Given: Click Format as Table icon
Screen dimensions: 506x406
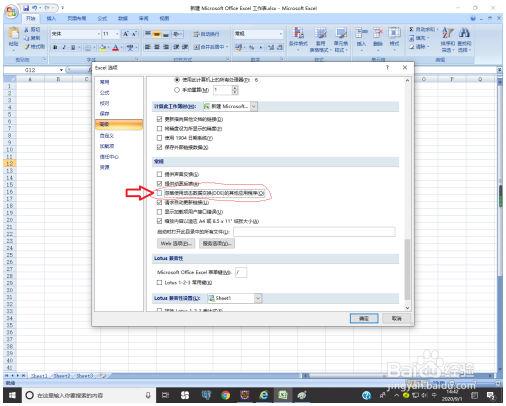Looking at the screenshot, I should pos(320,34).
